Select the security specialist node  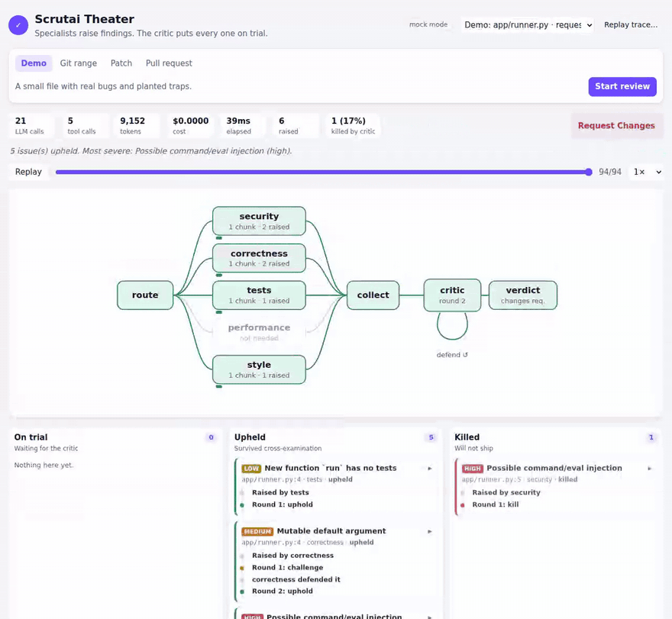(259, 221)
